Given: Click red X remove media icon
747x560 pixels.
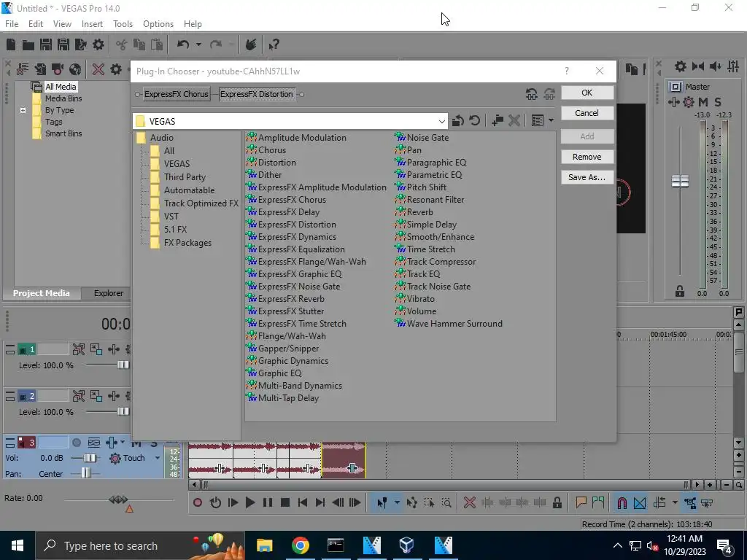Looking at the screenshot, I should tap(98, 69).
